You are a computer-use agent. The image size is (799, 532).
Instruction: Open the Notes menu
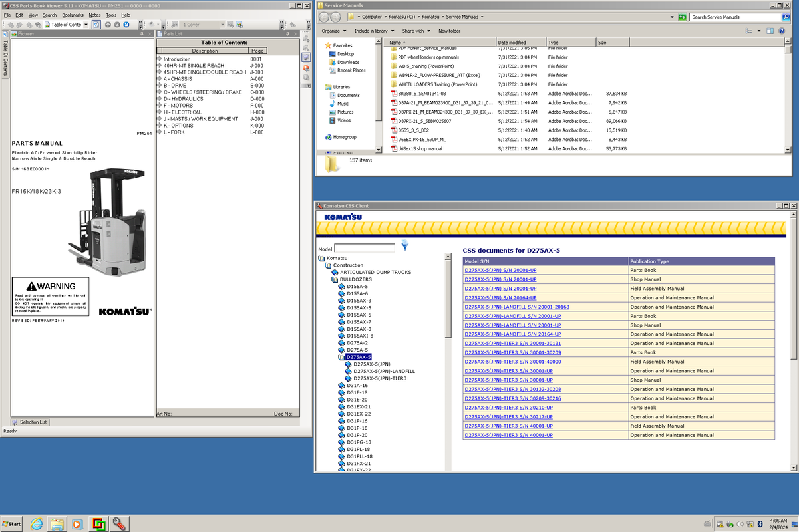[94, 15]
